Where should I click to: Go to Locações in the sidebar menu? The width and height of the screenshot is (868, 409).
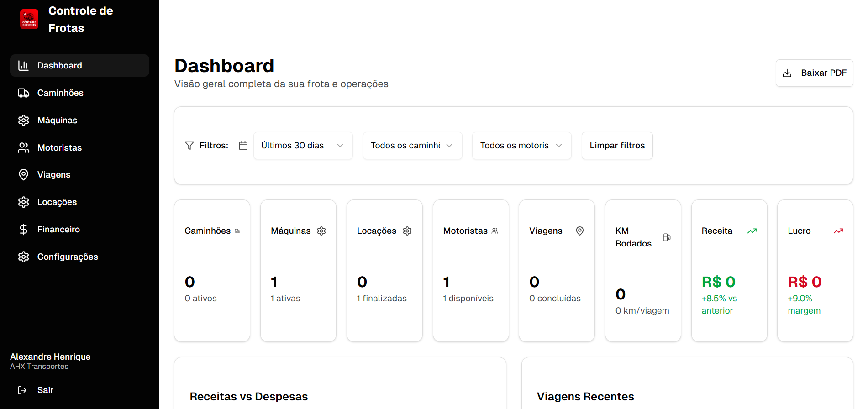point(57,202)
